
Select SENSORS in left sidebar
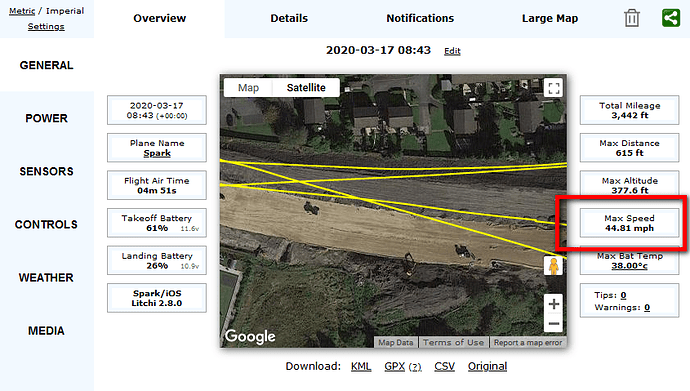click(46, 172)
